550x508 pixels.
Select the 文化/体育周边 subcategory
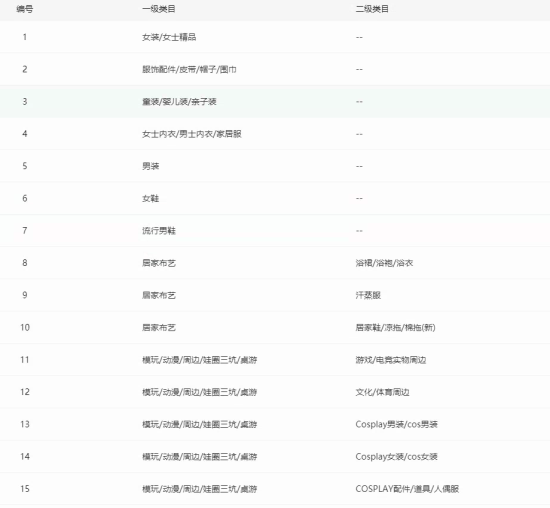(x=382, y=392)
